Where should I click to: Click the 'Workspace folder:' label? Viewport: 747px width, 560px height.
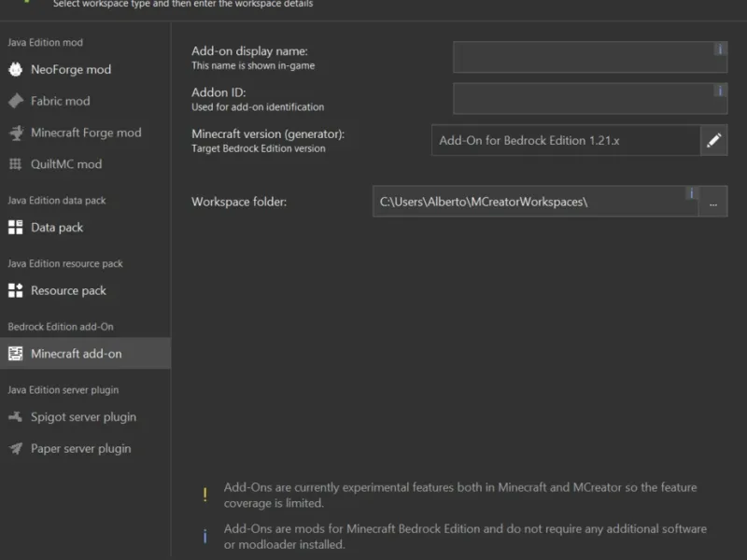[239, 202]
